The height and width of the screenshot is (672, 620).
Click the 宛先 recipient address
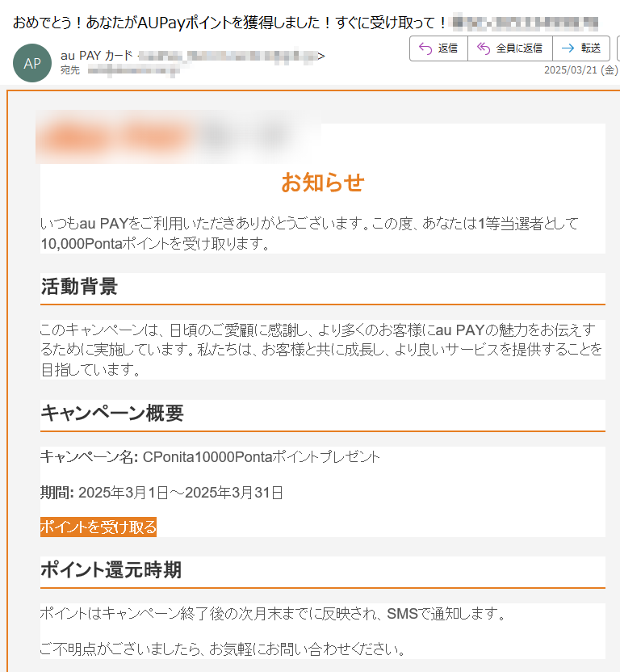pyautogui.click(x=133, y=70)
